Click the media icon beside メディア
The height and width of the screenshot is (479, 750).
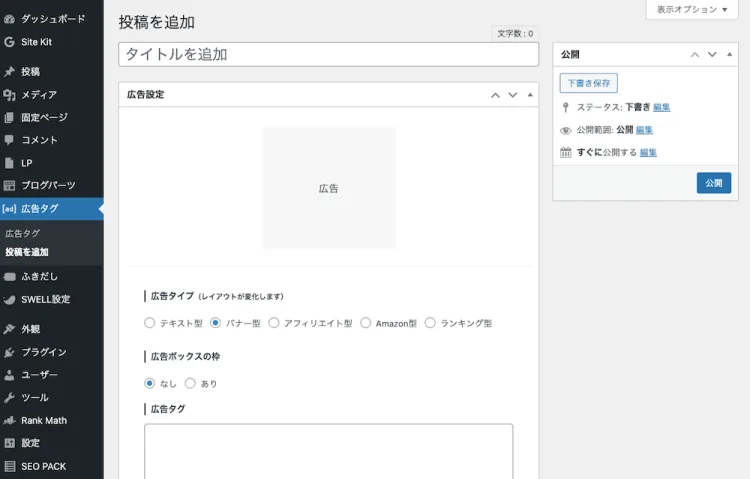[9, 95]
